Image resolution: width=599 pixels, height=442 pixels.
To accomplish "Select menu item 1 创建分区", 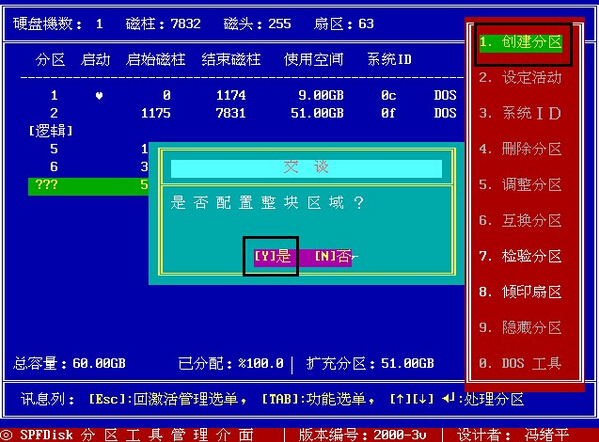I will pyautogui.click(x=521, y=42).
